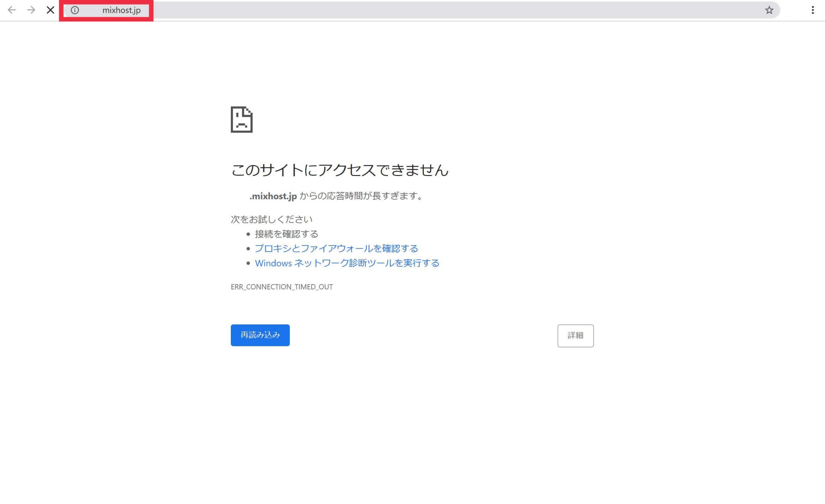
Task: Click the このサイトにアクセスできません heading
Action: [x=340, y=170]
